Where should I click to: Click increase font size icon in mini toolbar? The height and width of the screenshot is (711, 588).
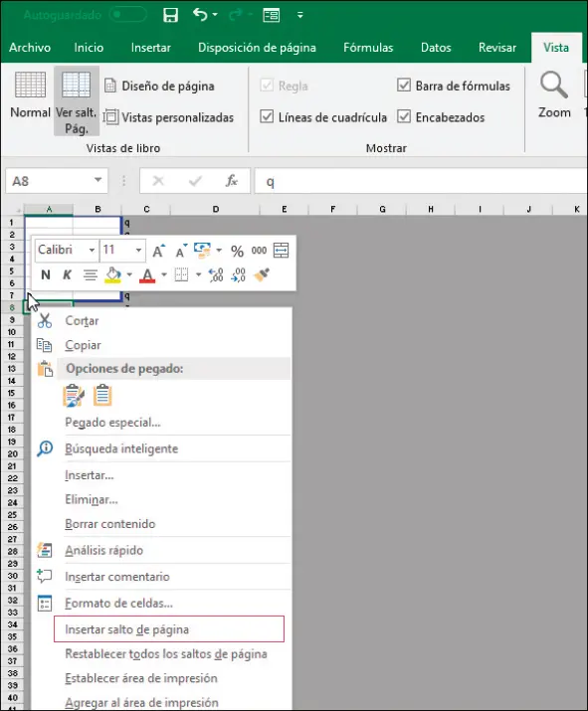158,251
